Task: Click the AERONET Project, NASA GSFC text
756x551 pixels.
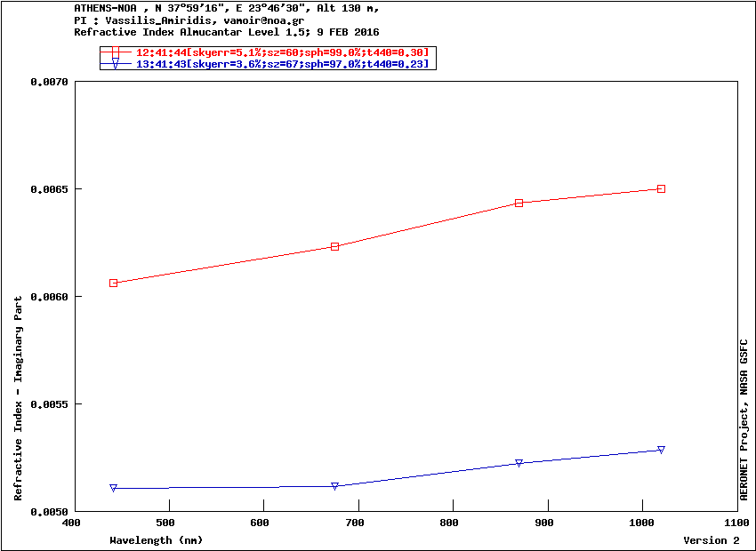Action: pos(744,419)
